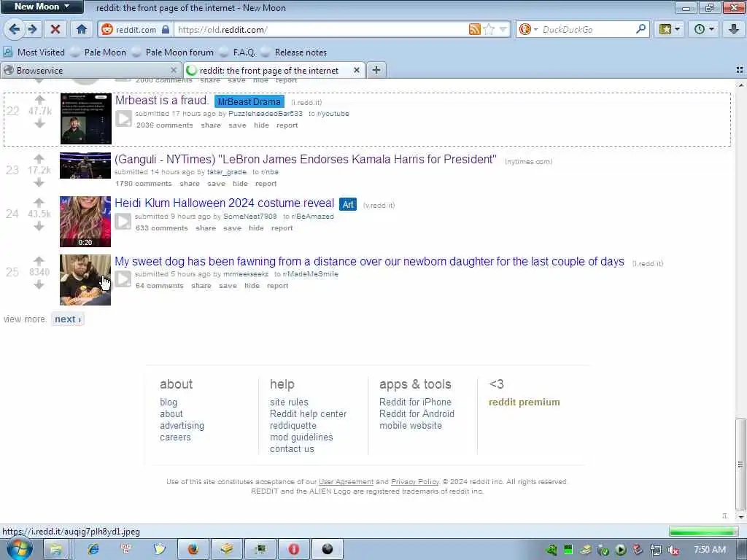Open Firefox from the taskbar
This screenshot has height=560, width=747.
coord(193,550)
